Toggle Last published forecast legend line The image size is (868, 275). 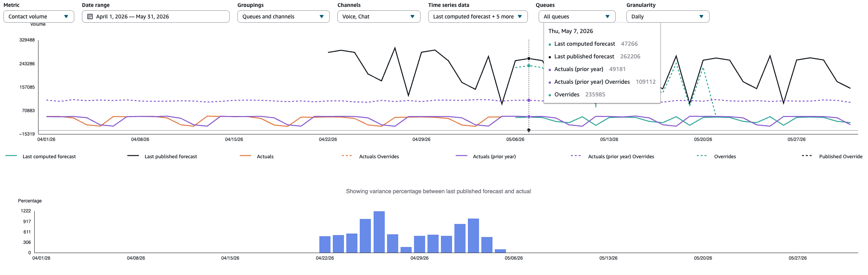pyautogui.click(x=133, y=156)
